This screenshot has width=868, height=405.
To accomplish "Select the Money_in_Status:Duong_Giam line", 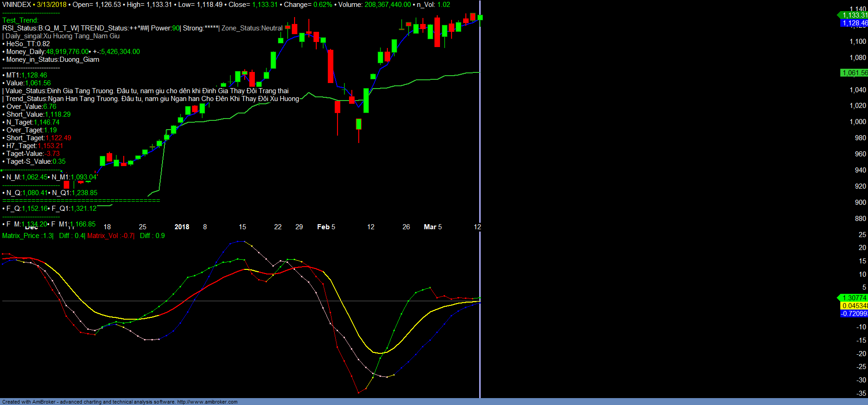I will 53,60.
